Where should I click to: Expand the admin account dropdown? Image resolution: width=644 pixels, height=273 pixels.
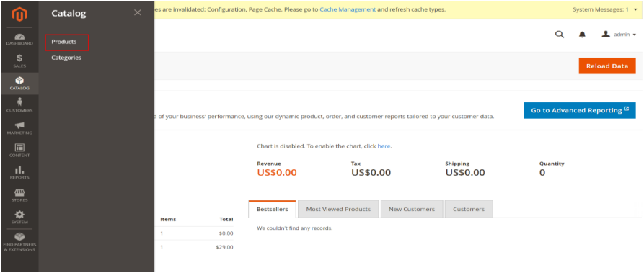click(619, 35)
